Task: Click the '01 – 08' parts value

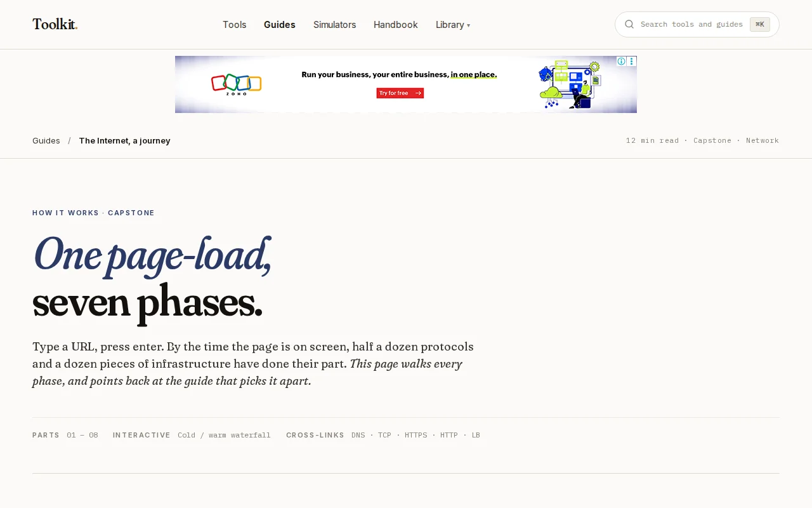Action: (82, 435)
